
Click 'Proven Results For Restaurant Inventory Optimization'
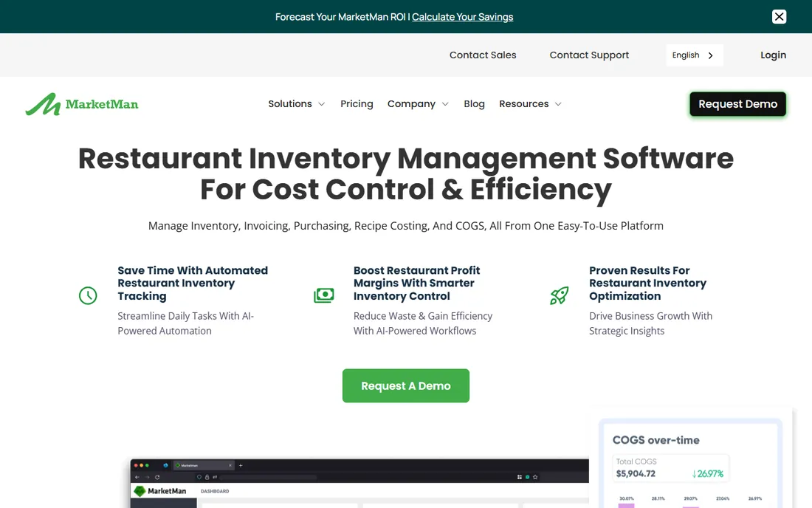click(647, 284)
